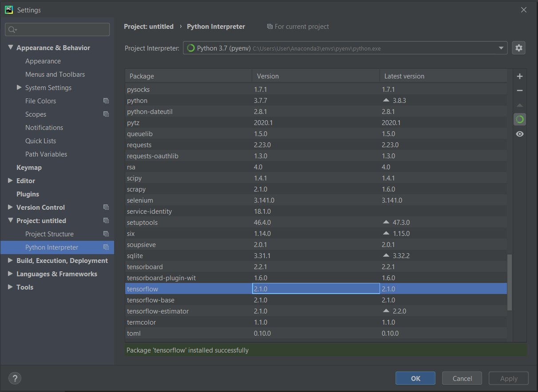Image resolution: width=538 pixels, height=392 pixels.
Task: Expand the Editor section
Action: point(11,180)
